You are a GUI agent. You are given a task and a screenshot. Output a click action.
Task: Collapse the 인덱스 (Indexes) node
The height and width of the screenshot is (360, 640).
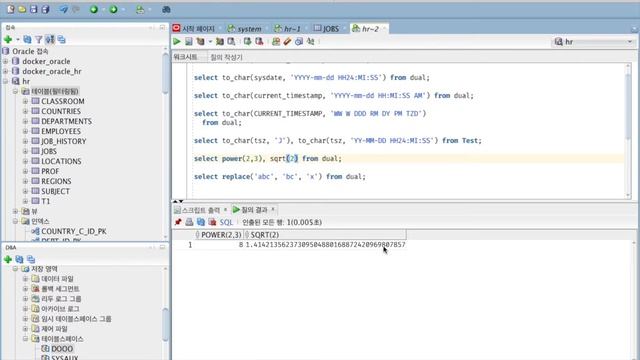pyautogui.click(x=16, y=221)
